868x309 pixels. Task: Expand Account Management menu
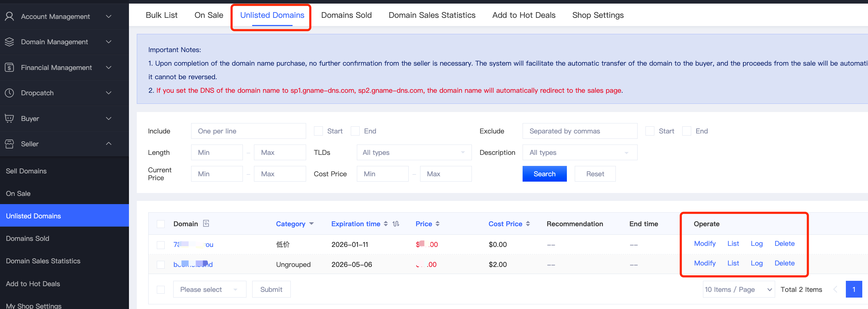coord(109,16)
